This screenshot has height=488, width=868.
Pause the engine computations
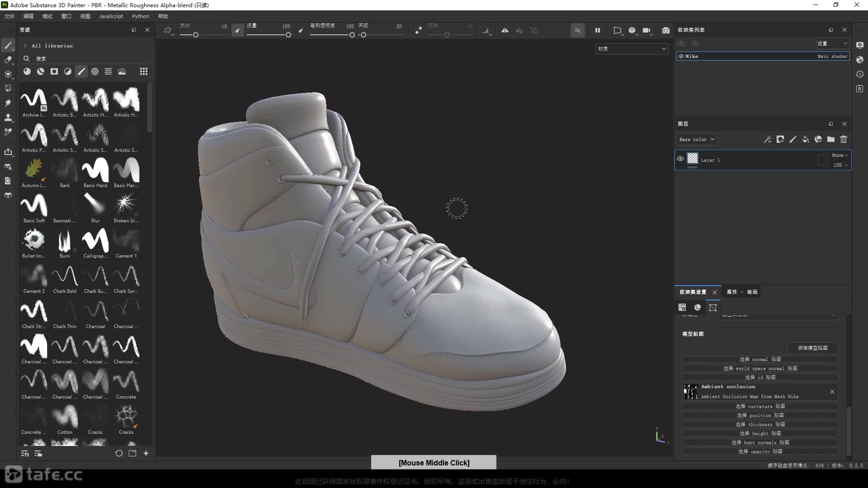(598, 30)
